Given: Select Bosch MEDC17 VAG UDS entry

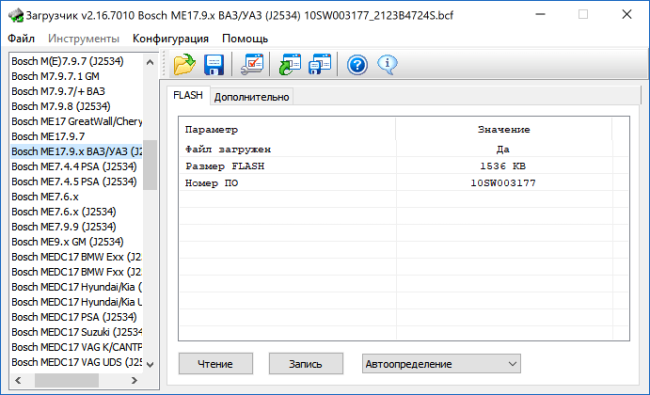Looking at the screenshot, I should pyautogui.click(x=77, y=362).
